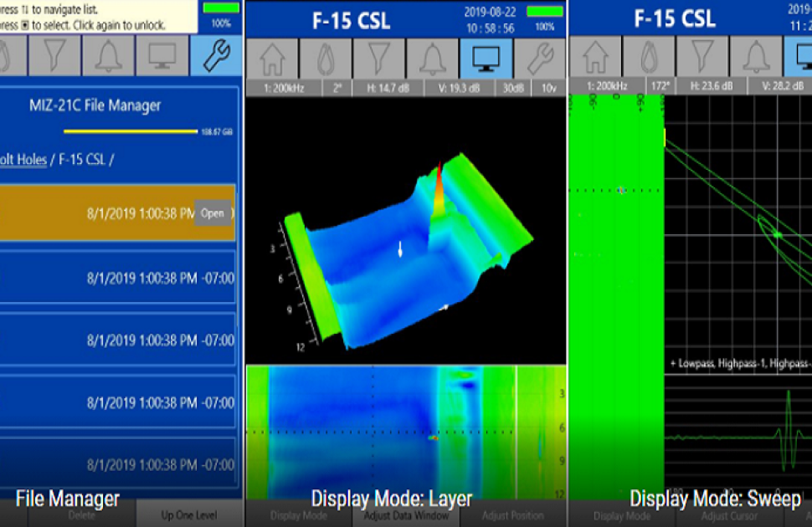The image size is (812, 527).
Task: Select the Adjust Position tab
Action: click(512, 516)
